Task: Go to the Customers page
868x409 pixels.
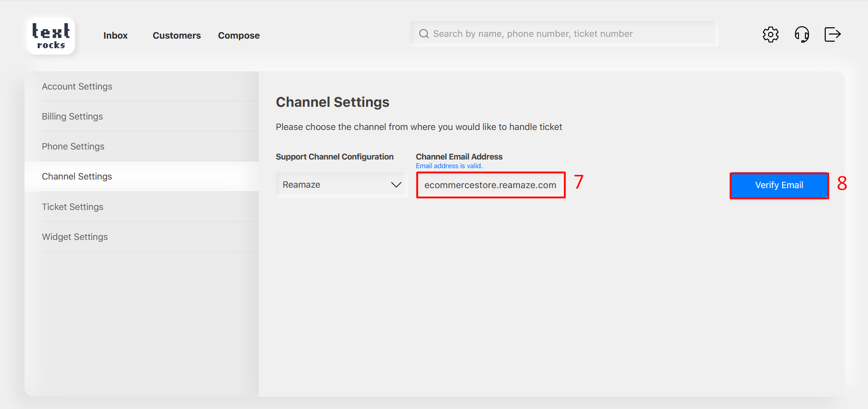Action: pos(176,35)
